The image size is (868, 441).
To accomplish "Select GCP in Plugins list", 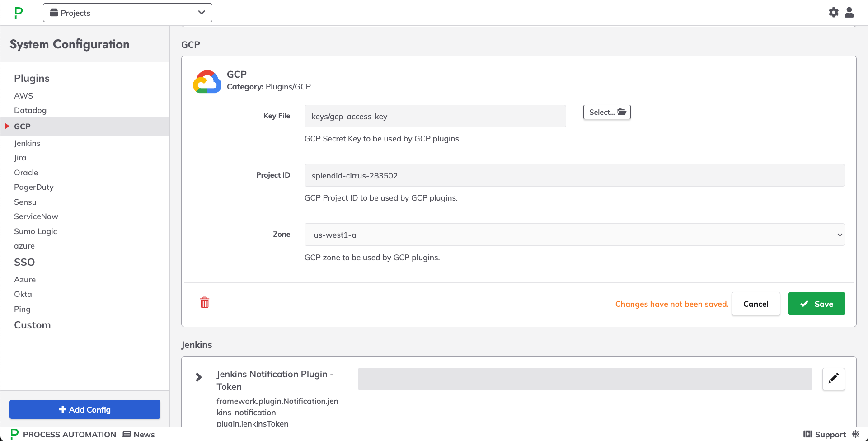I will click(x=85, y=127).
